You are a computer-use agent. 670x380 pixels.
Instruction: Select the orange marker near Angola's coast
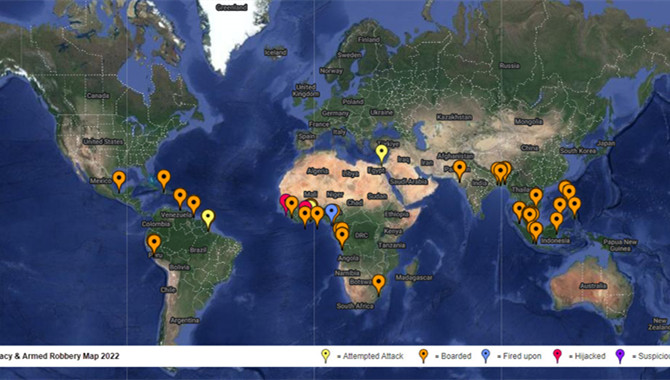point(342,237)
